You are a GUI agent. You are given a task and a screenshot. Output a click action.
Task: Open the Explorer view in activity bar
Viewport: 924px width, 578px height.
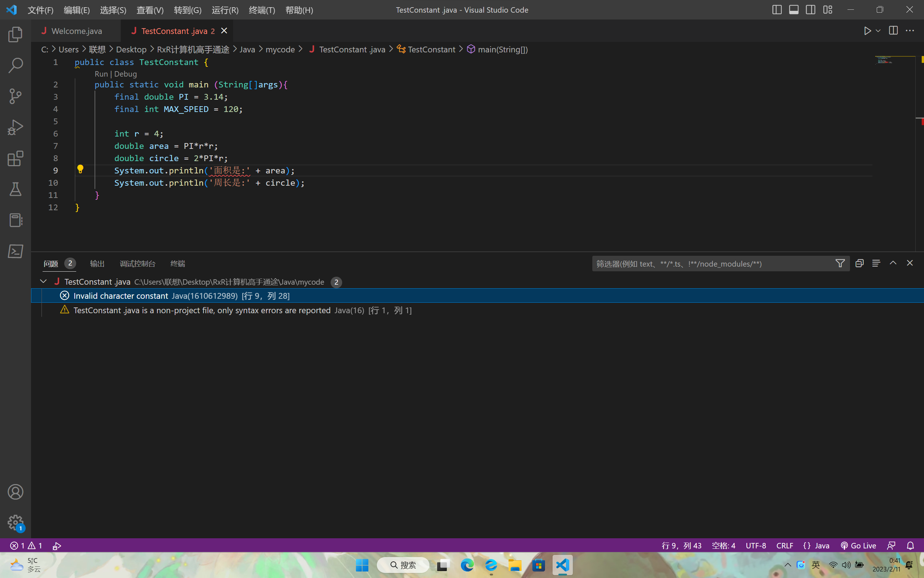point(15,34)
